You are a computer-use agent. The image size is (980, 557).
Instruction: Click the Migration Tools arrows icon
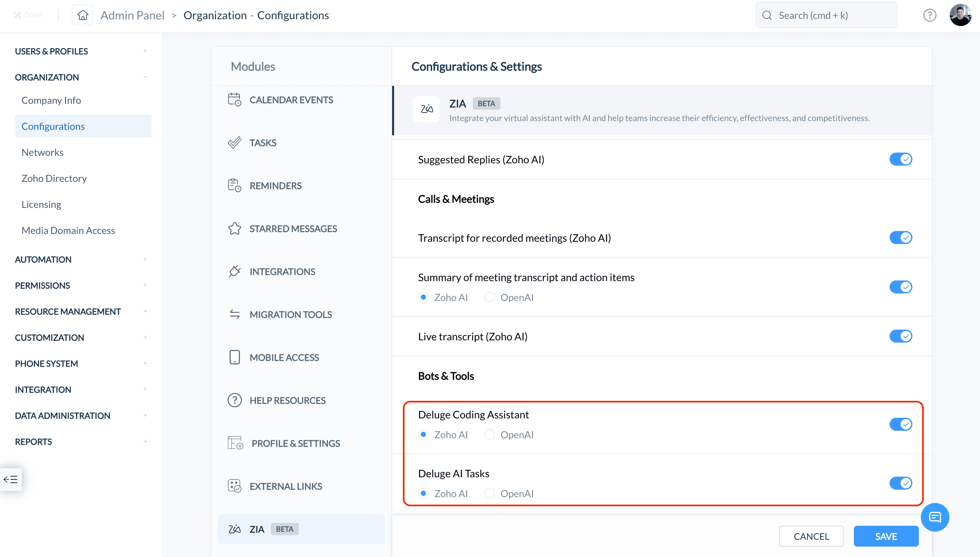pos(234,315)
